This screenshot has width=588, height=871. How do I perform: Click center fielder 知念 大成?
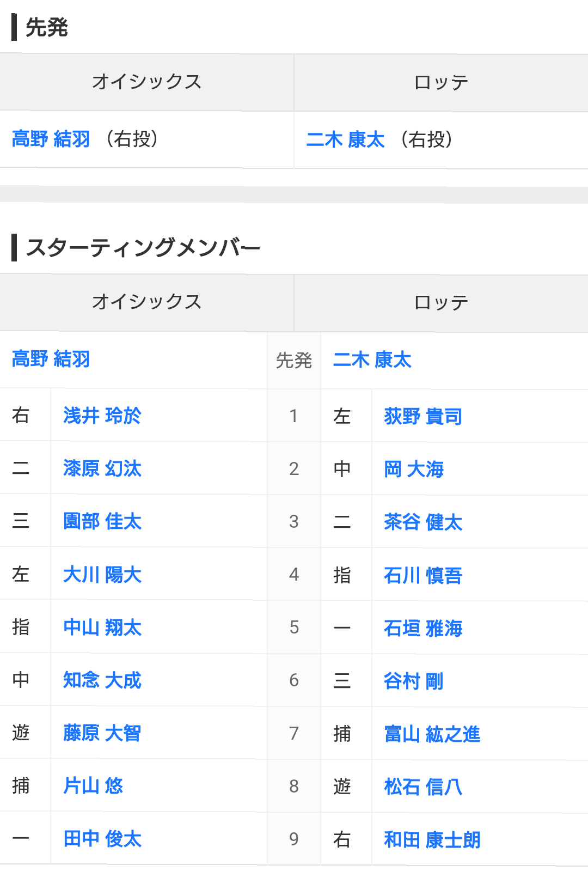[102, 680]
